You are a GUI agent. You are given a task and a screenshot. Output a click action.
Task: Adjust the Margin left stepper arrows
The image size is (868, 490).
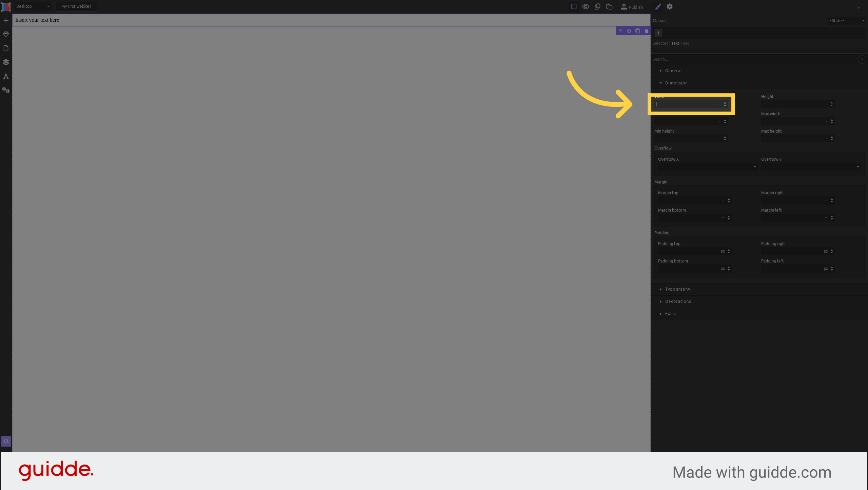832,218
